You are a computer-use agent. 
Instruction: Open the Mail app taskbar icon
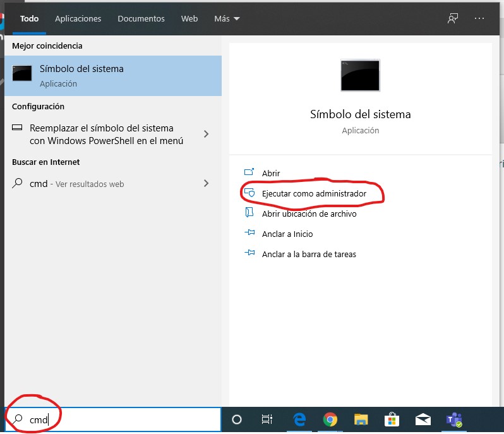(423, 419)
